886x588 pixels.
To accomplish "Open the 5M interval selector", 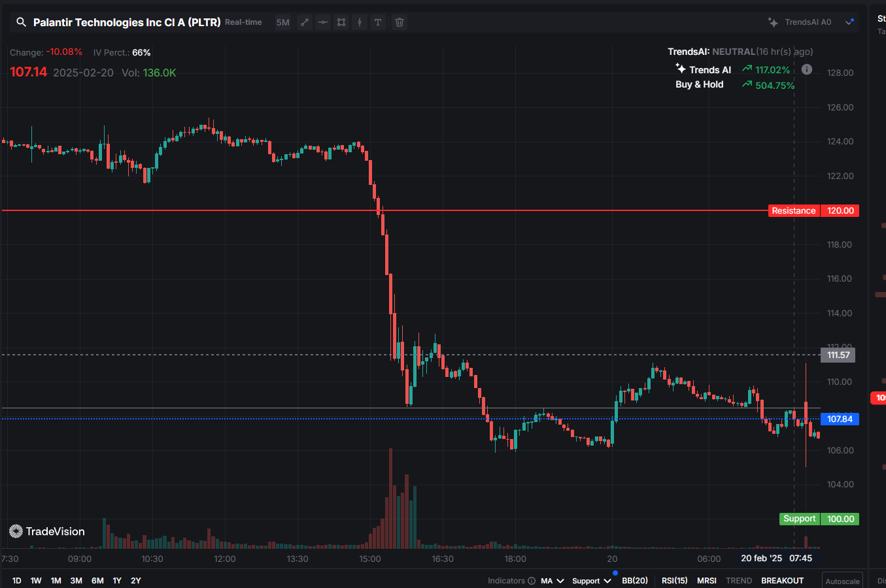I will (x=282, y=22).
